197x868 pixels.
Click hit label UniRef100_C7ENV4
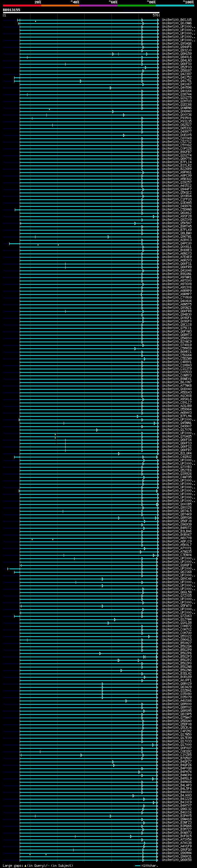(x=177, y=555)
